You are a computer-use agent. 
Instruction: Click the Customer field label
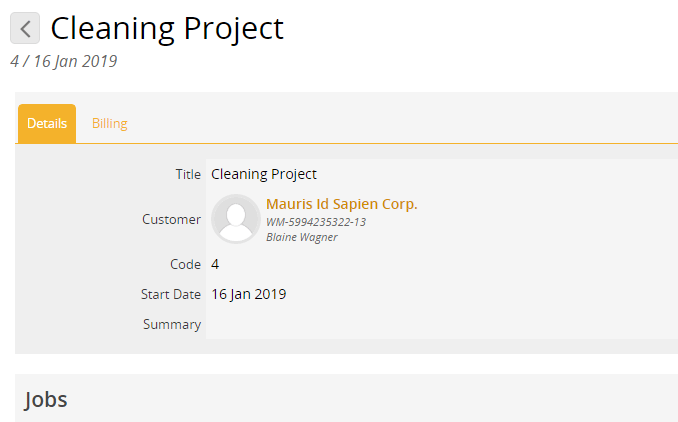pyautogui.click(x=171, y=219)
